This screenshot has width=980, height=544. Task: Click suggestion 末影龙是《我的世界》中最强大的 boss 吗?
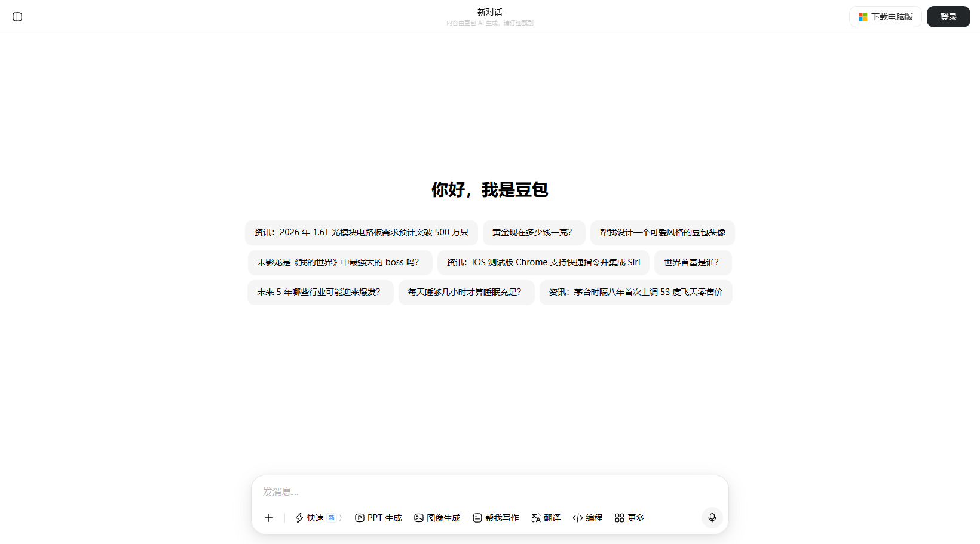(340, 263)
